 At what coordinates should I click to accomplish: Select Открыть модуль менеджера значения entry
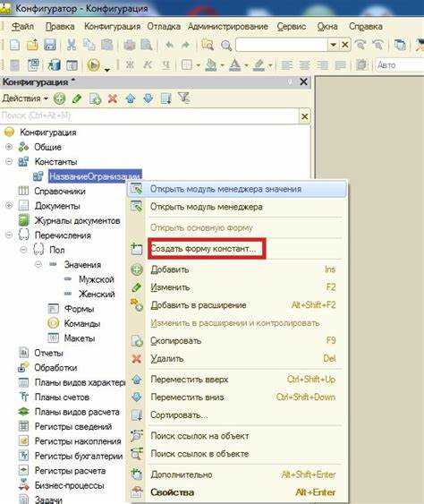(225, 189)
